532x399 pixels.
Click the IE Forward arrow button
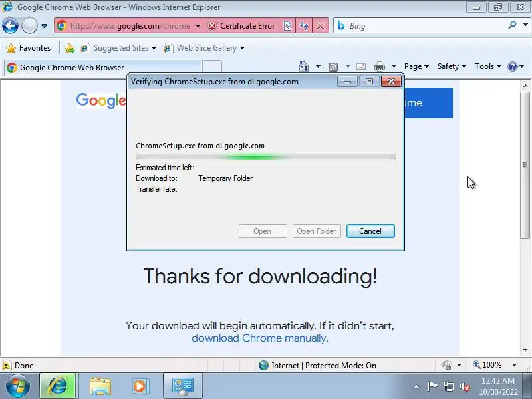pos(29,25)
